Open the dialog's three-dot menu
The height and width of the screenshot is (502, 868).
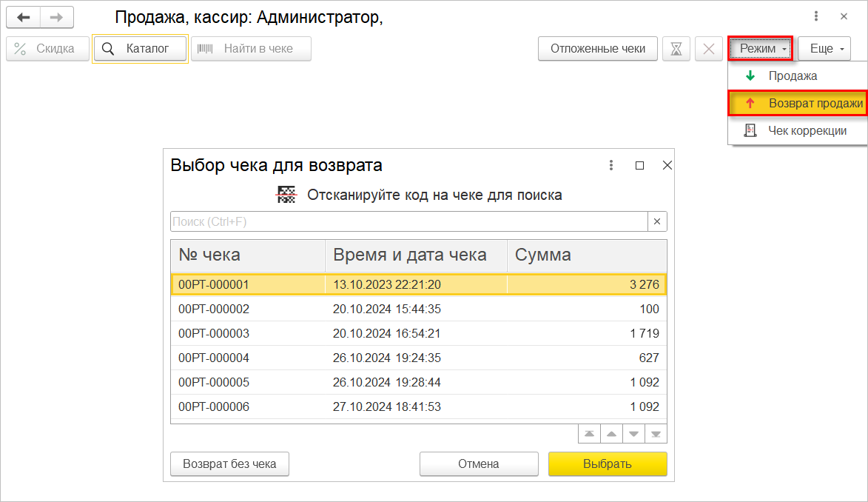[x=611, y=165]
